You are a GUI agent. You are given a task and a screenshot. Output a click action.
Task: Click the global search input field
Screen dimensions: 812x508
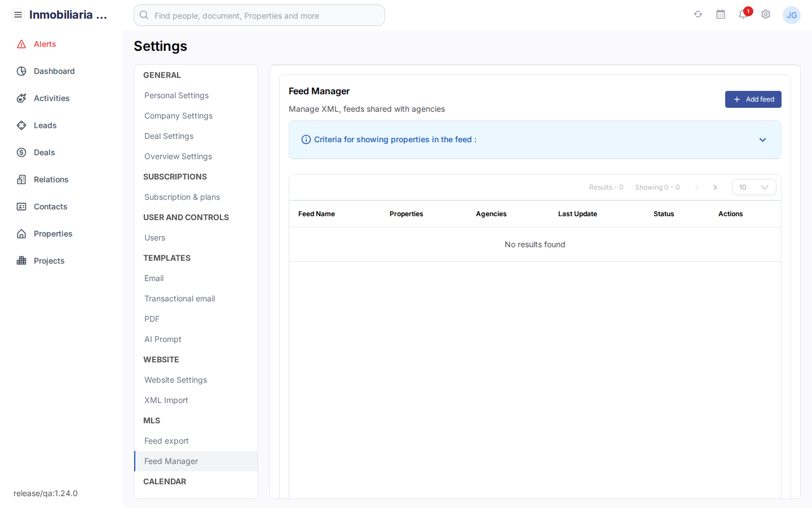click(x=259, y=15)
